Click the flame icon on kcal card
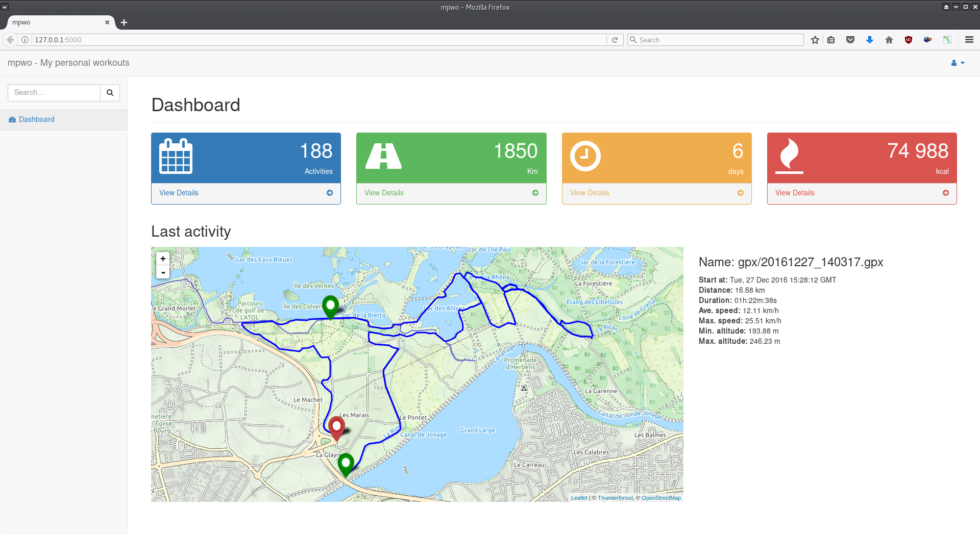This screenshot has width=980, height=534. coord(789,156)
